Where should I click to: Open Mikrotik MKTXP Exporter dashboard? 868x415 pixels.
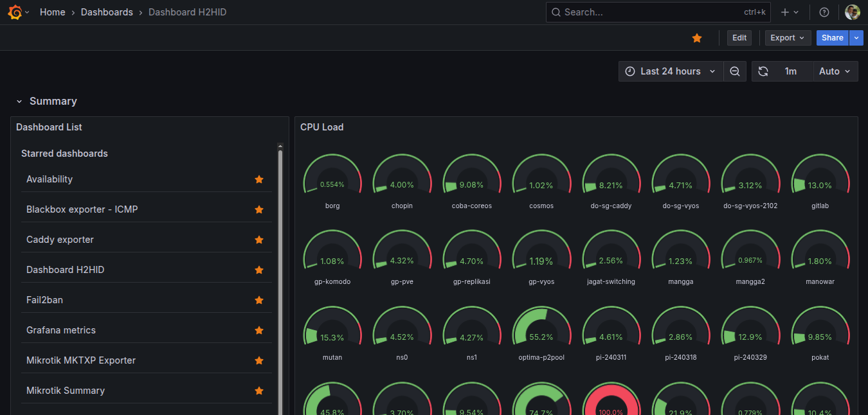pos(81,360)
